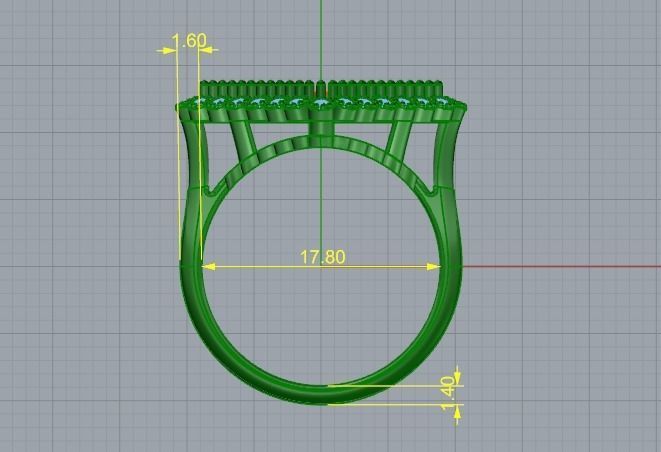The width and height of the screenshot is (661, 452).
Task: Select the 1.60 shank width dimension text
Action: pos(189,41)
